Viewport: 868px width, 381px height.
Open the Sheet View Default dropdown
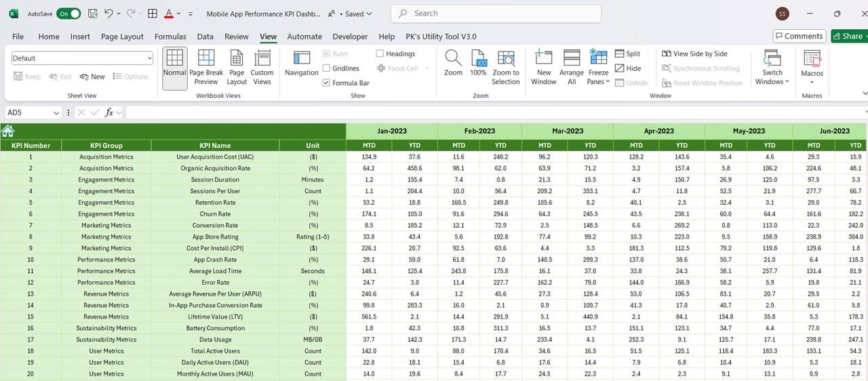click(83, 58)
